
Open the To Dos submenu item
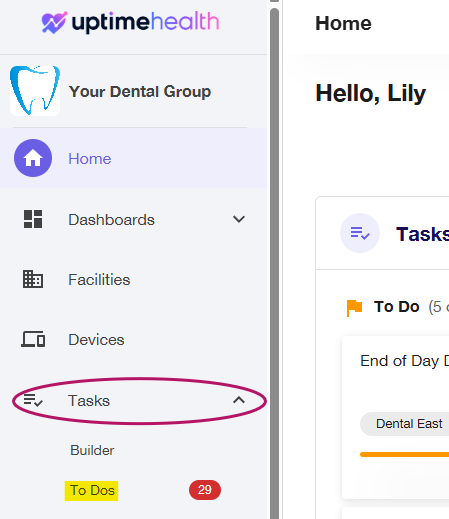[x=92, y=491]
